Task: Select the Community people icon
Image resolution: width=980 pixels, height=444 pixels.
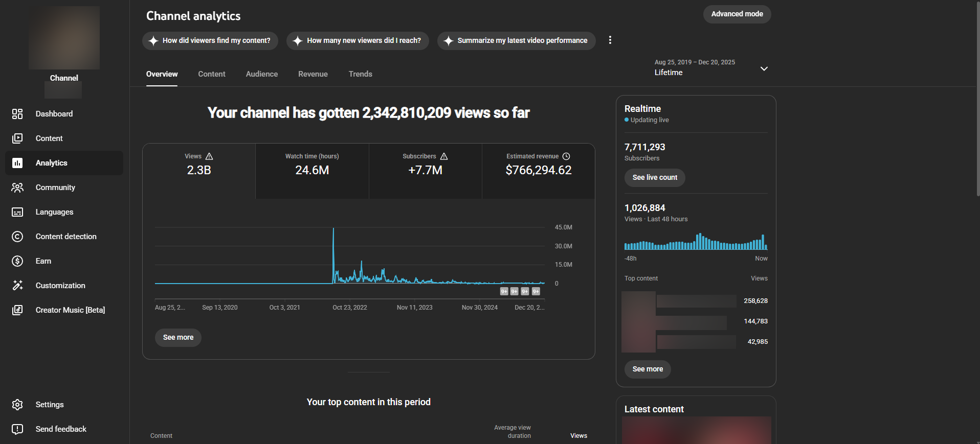Action: tap(17, 188)
